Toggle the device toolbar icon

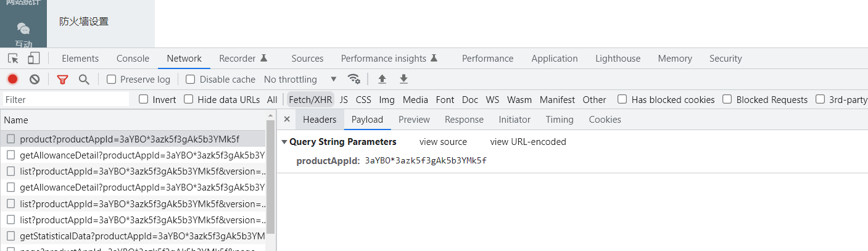33,59
